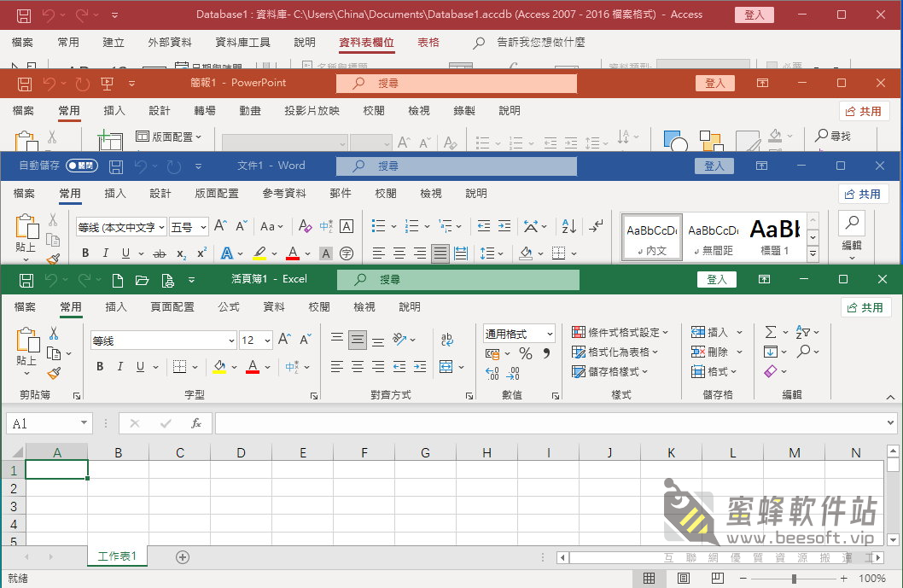Click Increase Decimal in Excel
Viewport: 903px width, 588px height.
tap(492, 374)
